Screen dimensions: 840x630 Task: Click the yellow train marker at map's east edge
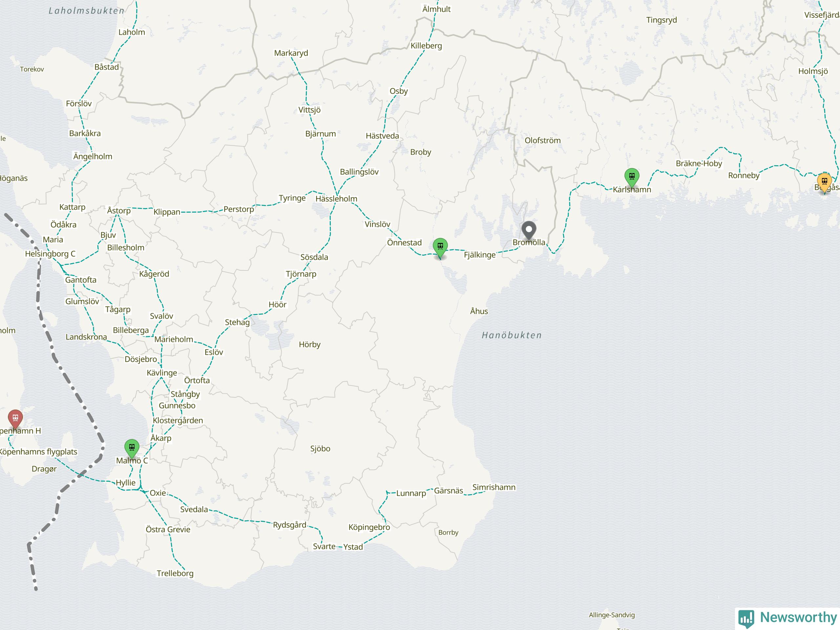[x=825, y=183]
